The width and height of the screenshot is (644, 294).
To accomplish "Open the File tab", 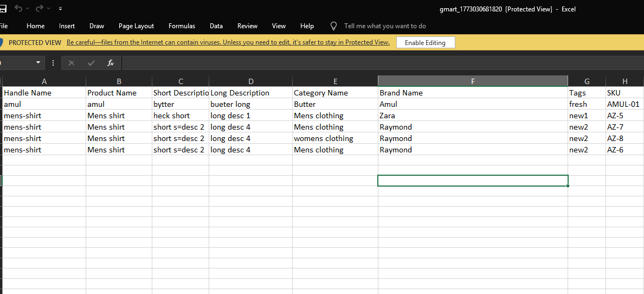I will pos(3,26).
